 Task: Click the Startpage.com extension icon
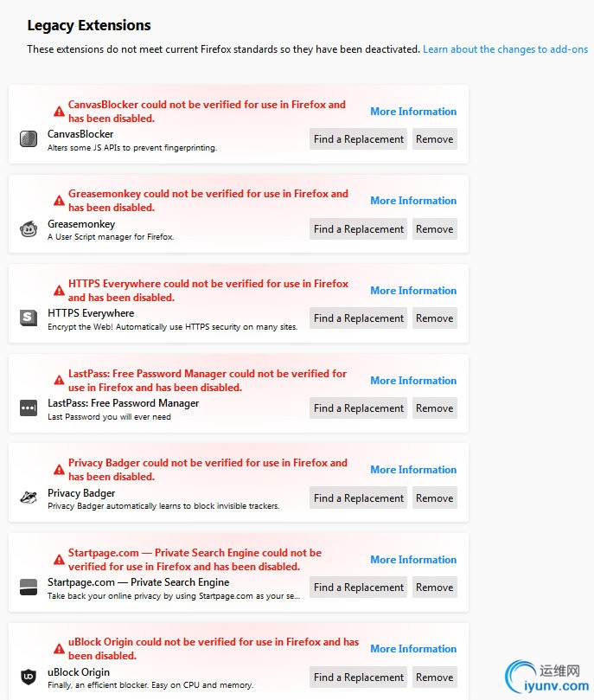pyautogui.click(x=29, y=587)
